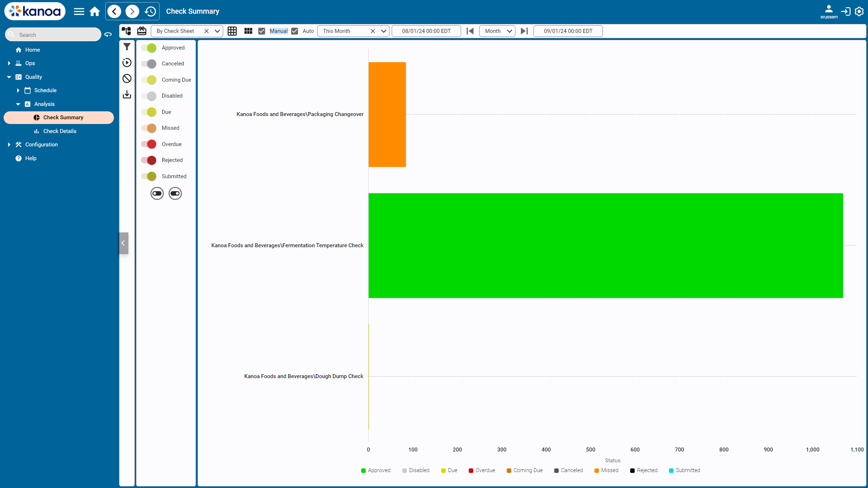Open the hamburger menu icon

pyautogui.click(x=79, y=12)
